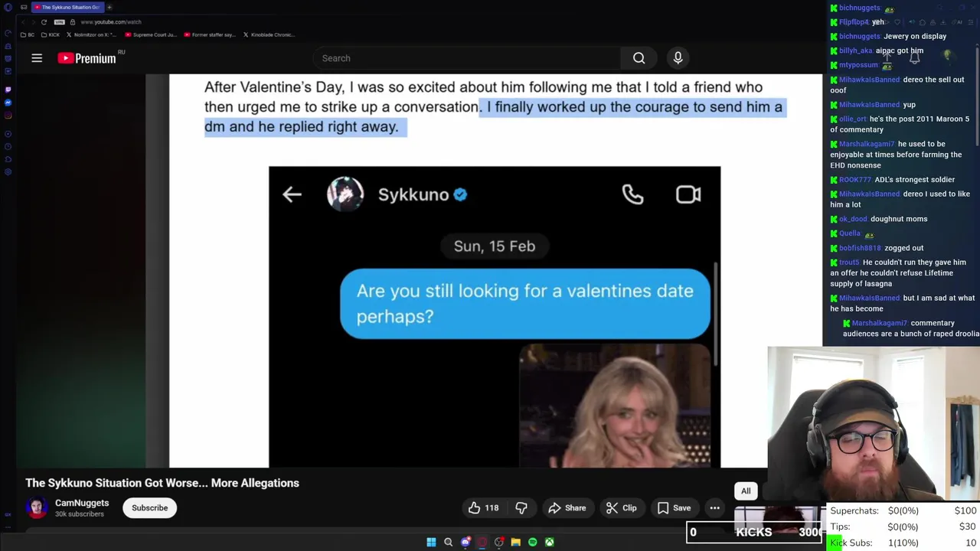This screenshot has height=551, width=980.
Task: Start voice search with the microphone
Action: [x=678, y=58]
